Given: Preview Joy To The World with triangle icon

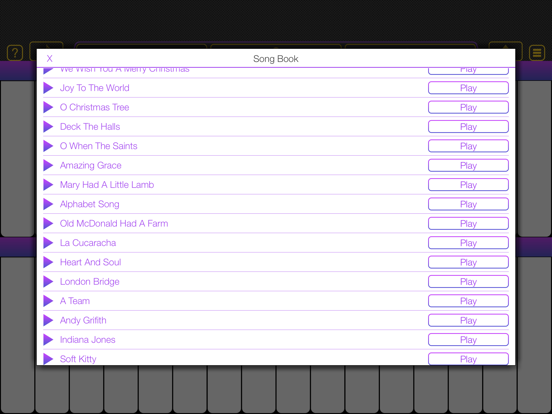Looking at the screenshot, I should pyautogui.click(x=48, y=88).
